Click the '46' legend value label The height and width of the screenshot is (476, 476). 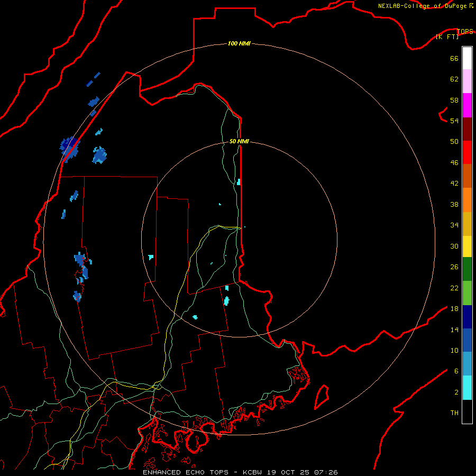(x=454, y=163)
